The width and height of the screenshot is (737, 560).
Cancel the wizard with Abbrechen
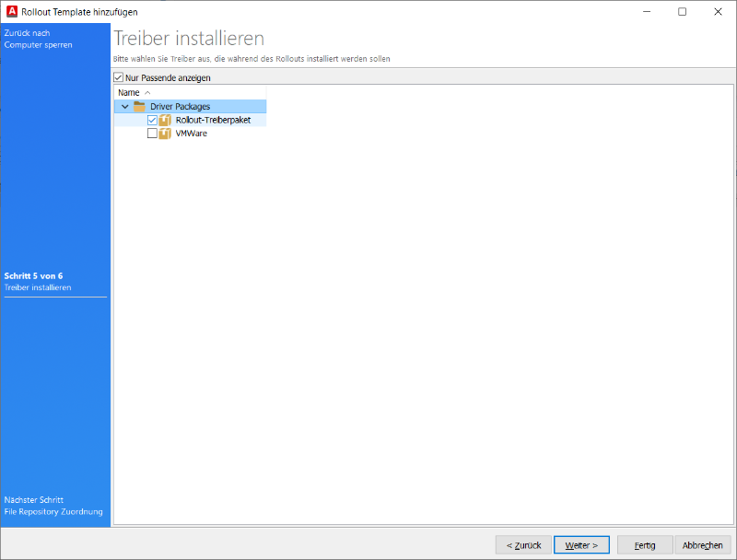(703, 545)
